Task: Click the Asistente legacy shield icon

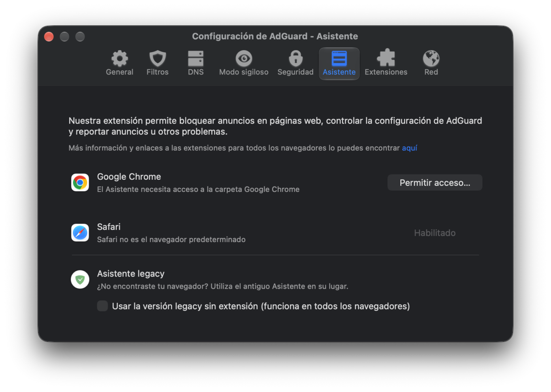Action: [x=80, y=279]
